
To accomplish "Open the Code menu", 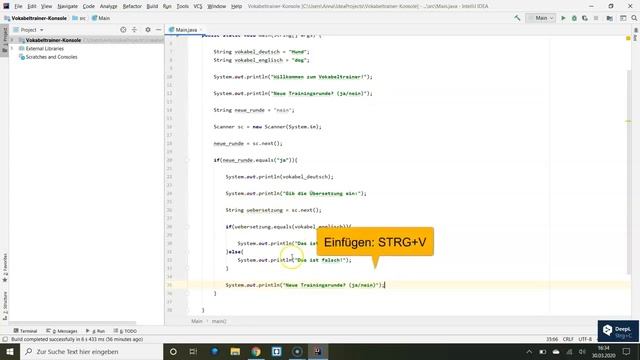I will coord(89,6).
